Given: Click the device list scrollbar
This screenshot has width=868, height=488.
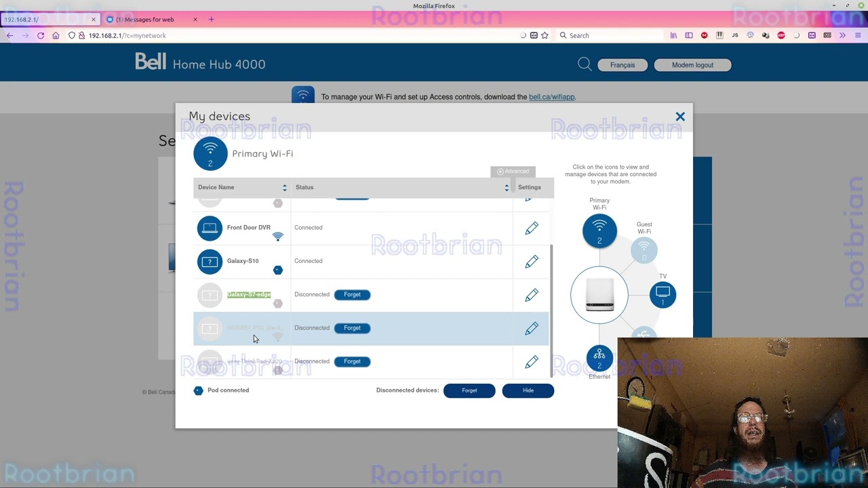Looking at the screenshot, I should tap(551, 310).
